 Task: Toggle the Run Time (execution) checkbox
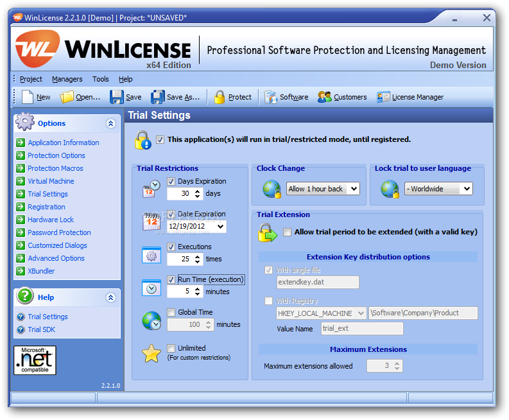pos(171,279)
